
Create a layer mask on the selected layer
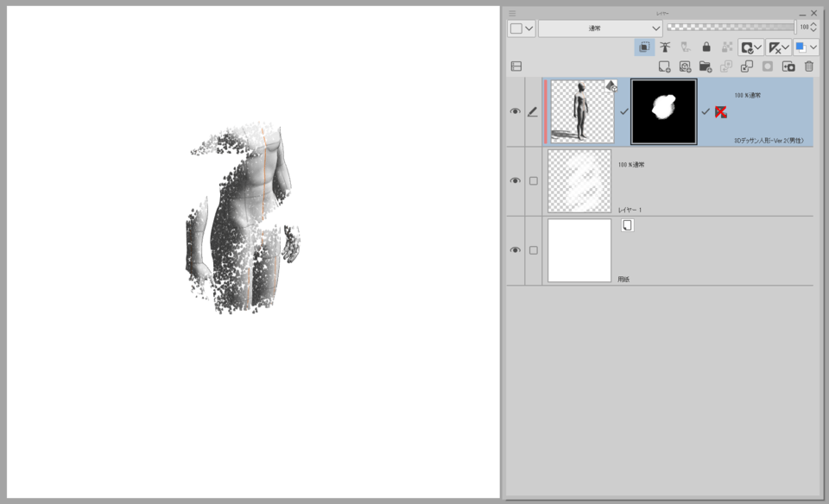(x=788, y=66)
